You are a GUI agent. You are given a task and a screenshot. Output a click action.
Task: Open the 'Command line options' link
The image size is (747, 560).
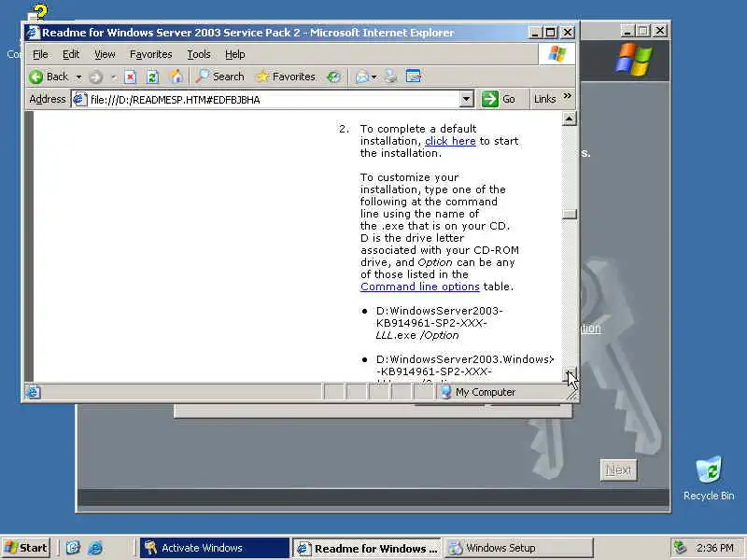(419, 287)
